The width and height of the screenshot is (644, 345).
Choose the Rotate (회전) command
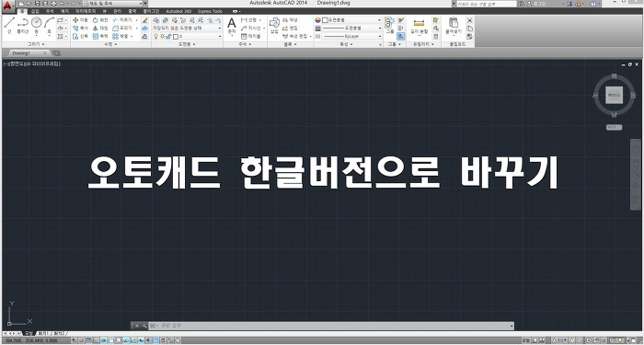pos(100,19)
